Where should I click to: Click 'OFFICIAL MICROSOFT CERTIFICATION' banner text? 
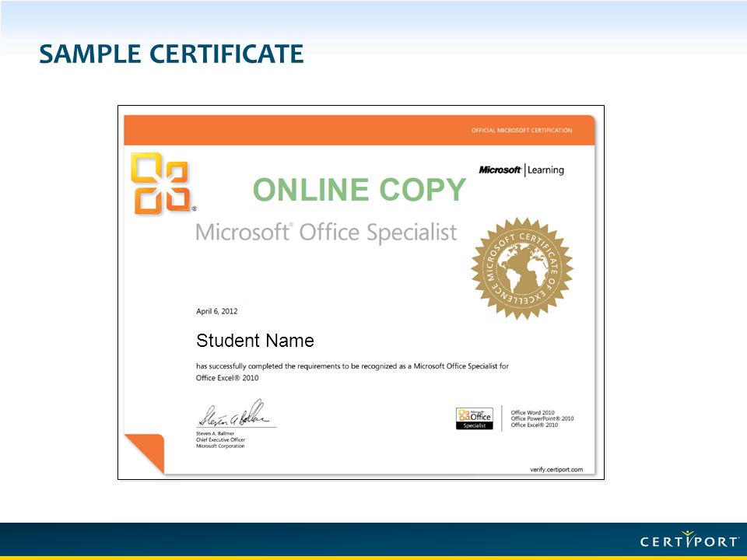pos(521,131)
